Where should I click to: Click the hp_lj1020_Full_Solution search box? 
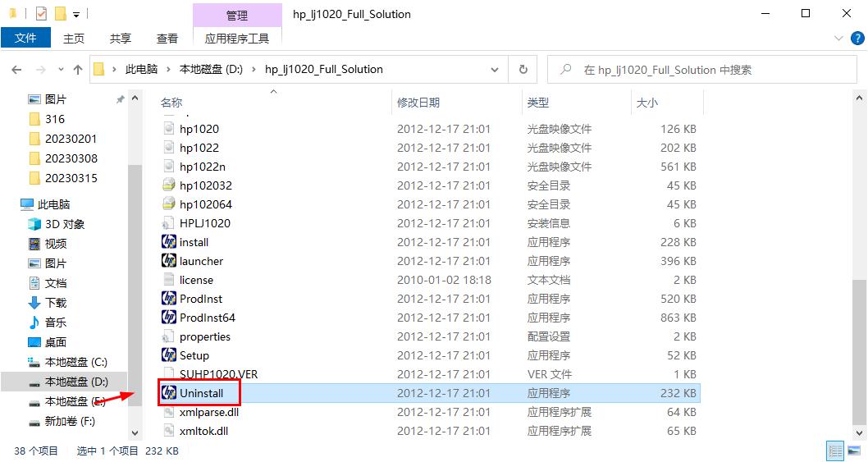(702, 70)
